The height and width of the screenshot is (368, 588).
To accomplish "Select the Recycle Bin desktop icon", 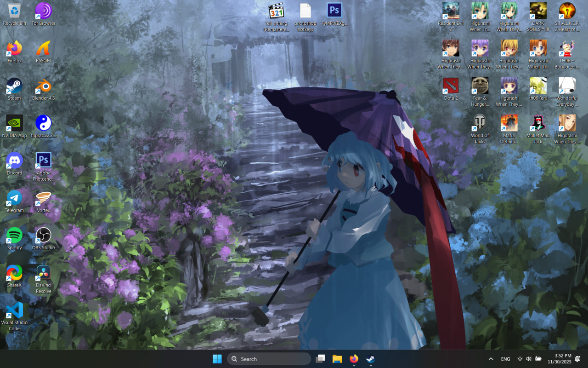I will 14,14.
